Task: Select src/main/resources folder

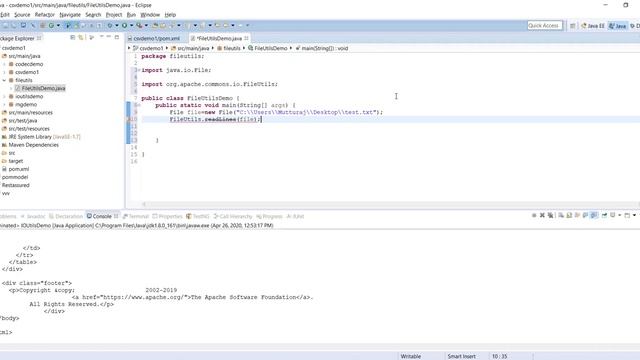Action: pos(27,113)
